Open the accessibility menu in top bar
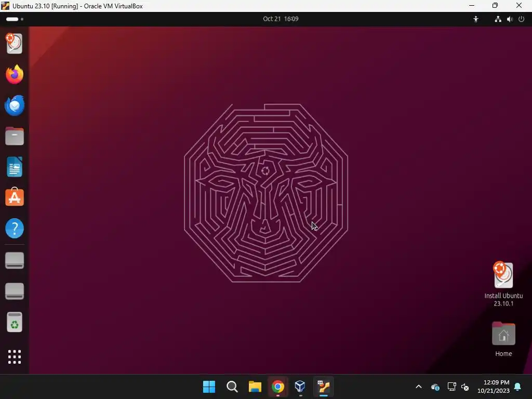This screenshot has height=399, width=532. pyautogui.click(x=476, y=19)
